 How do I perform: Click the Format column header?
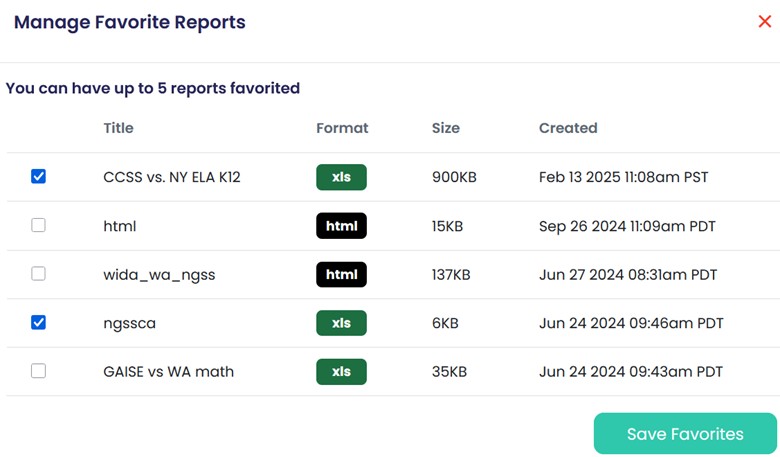342,128
